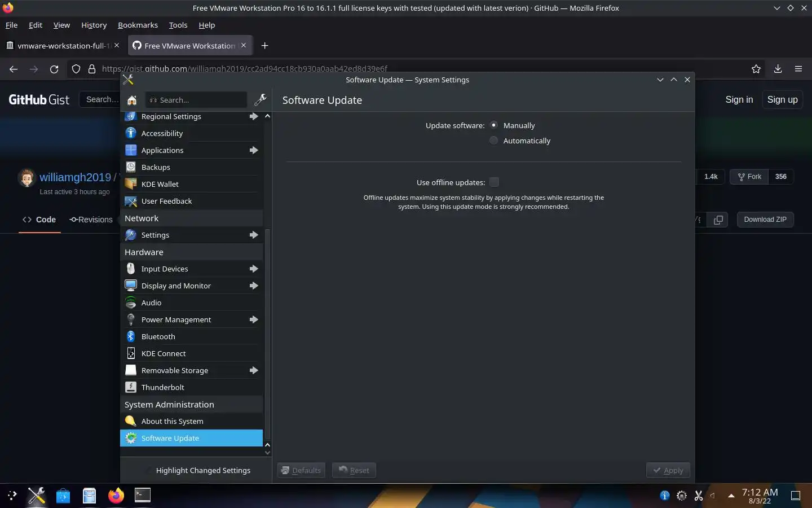Open a new Firefox tab with plus
The width and height of the screenshot is (812, 508).
click(x=265, y=46)
